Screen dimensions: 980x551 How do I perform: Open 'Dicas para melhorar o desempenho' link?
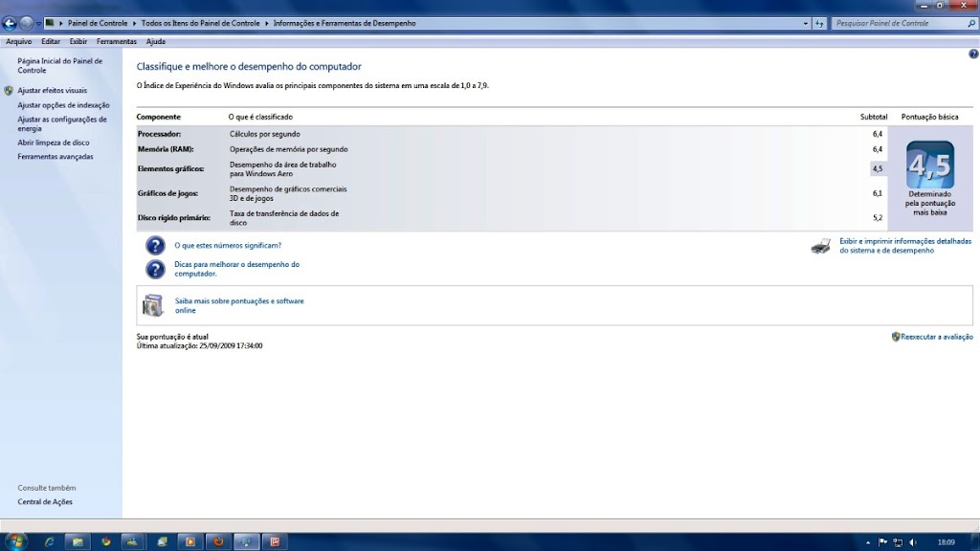pyautogui.click(x=237, y=269)
